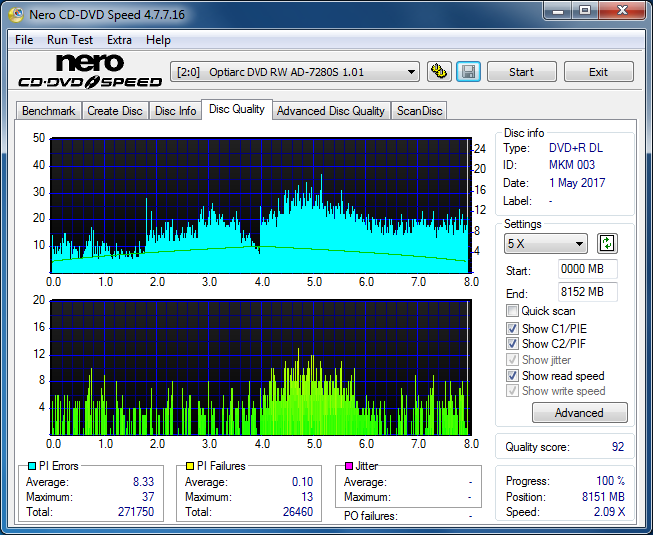Switch to the ScanDisc tab

[419, 111]
